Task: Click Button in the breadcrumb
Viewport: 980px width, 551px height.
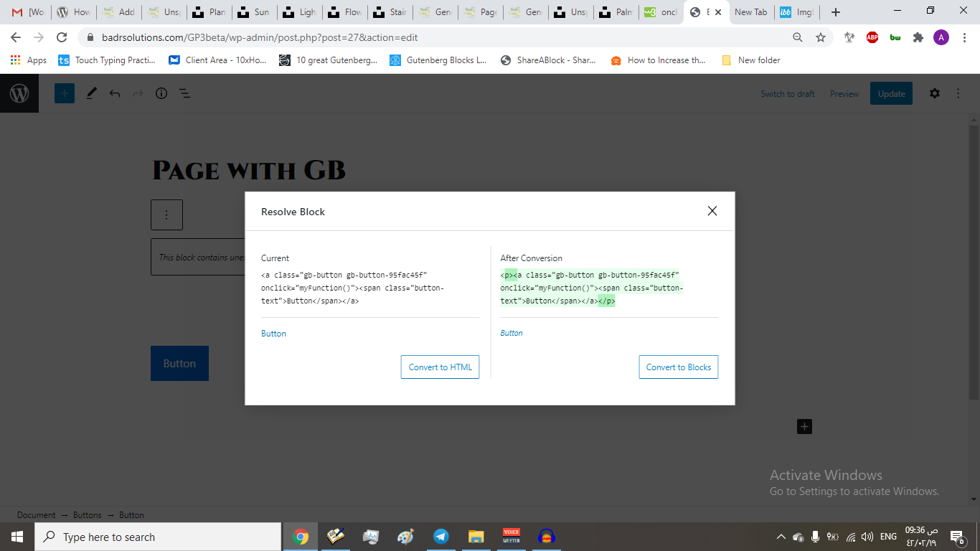Action: [131, 515]
